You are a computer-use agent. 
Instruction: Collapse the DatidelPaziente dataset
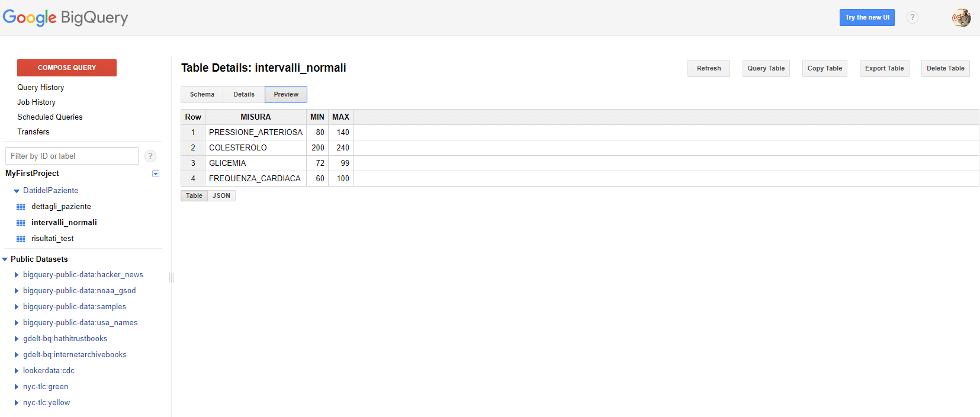pyautogui.click(x=17, y=191)
